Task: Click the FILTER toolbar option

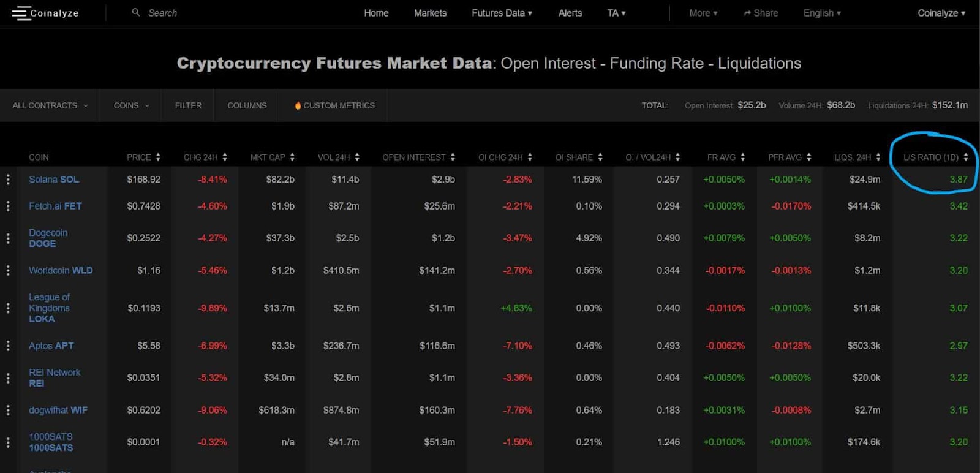Action: point(188,105)
